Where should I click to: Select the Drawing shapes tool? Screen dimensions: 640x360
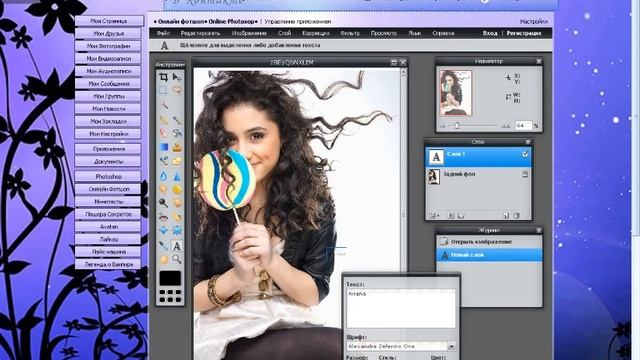(x=177, y=161)
